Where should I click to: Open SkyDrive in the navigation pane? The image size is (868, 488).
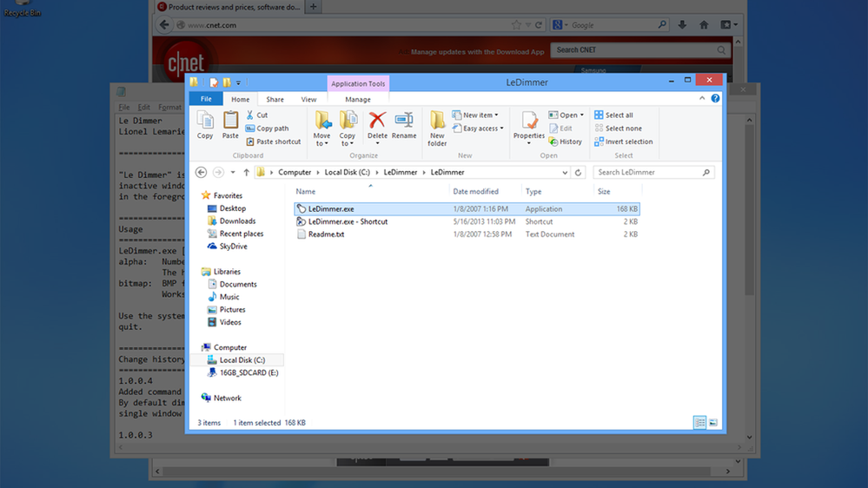pyautogui.click(x=228, y=247)
